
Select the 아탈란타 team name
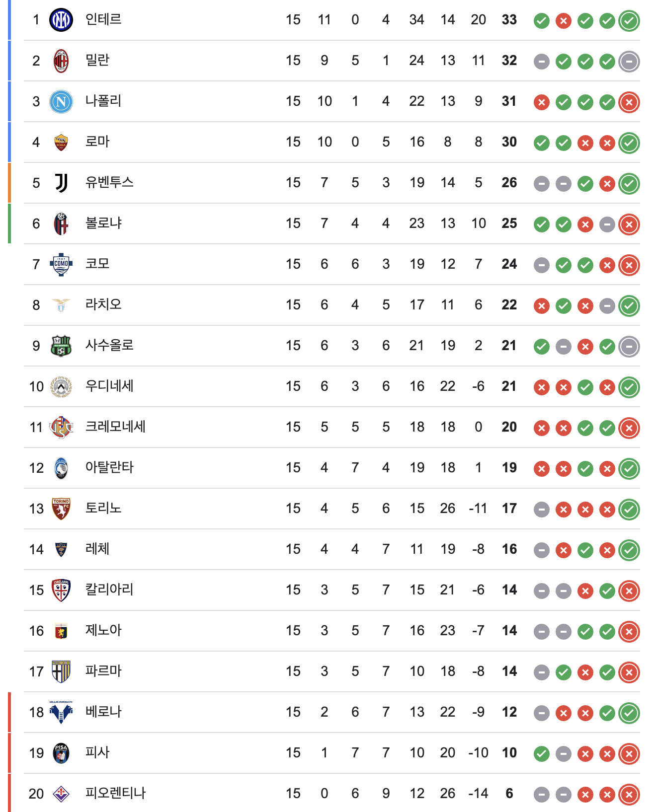(109, 468)
